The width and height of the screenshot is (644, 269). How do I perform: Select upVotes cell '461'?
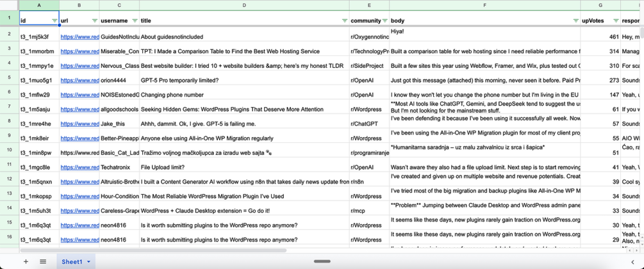click(x=600, y=35)
